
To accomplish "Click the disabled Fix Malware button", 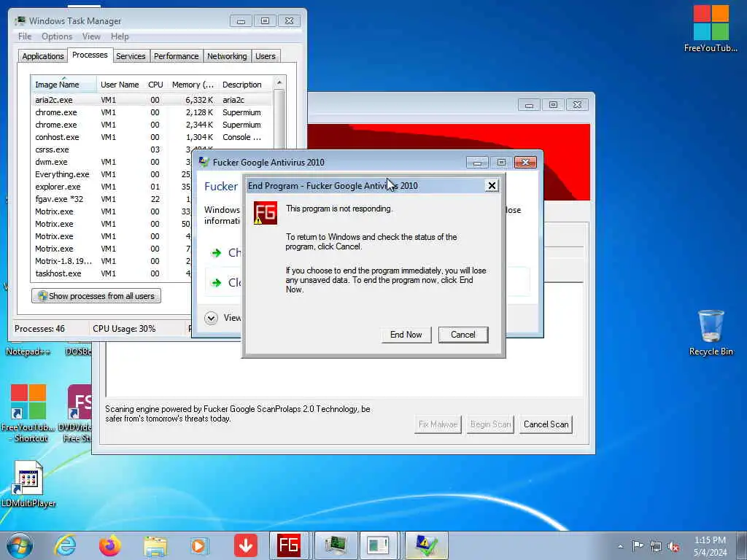I will pyautogui.click(x=438, y=424).
